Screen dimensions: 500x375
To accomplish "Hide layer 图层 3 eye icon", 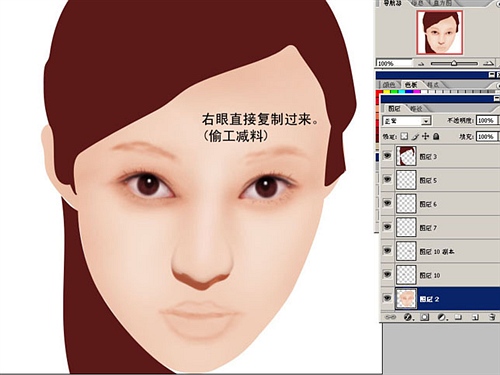I will tap(387, 156).
